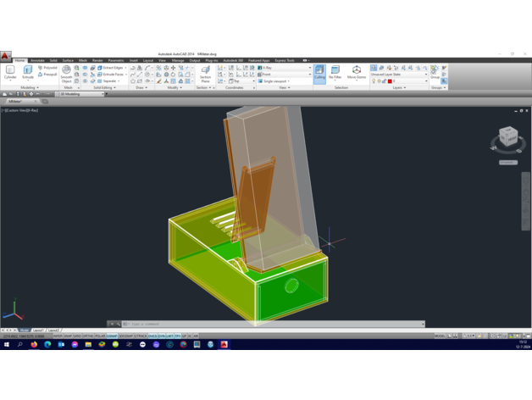Switch to the Annotate ribbon tab
This screenshot has width=532, height=400.
[x=37, y=61]
